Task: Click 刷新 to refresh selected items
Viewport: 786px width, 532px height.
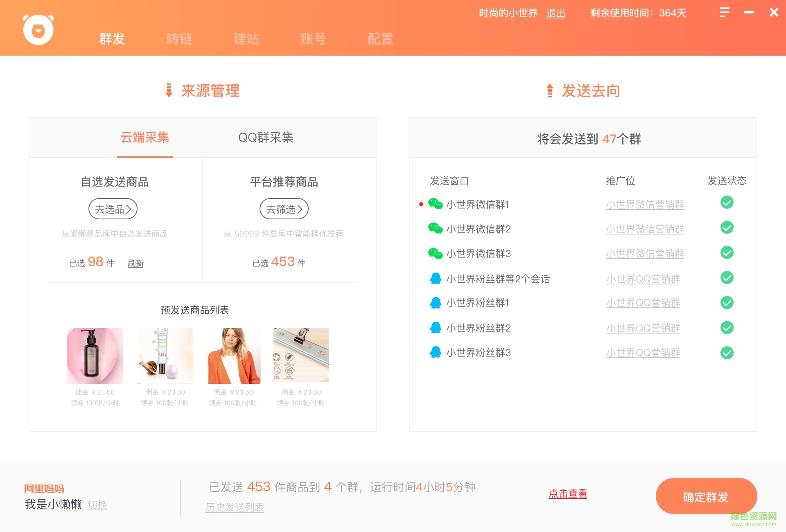Action: point(136,263)
